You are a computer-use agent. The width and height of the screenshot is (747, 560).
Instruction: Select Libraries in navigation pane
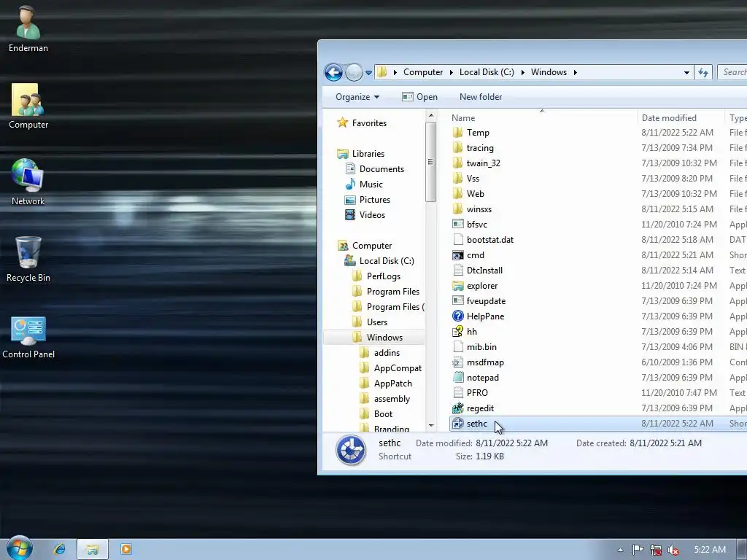tap(361, 153)
